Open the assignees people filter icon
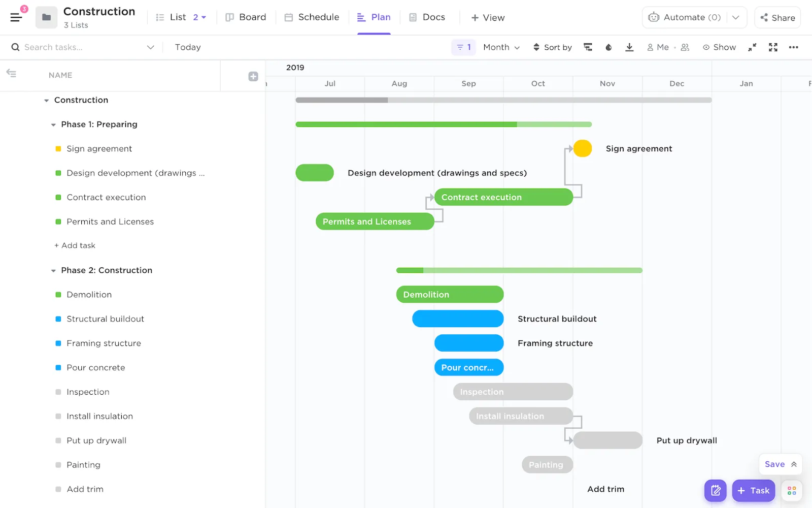Viewport: 812px width, 508px height. coord(685,47)
